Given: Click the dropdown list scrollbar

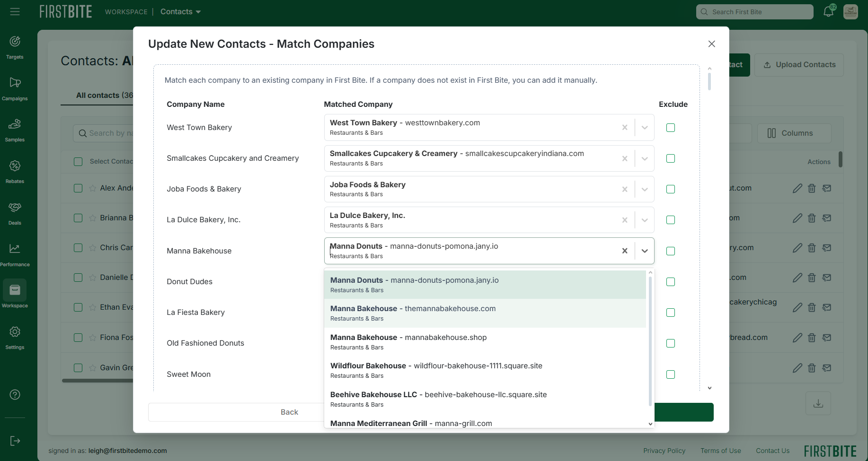Looking at the screenshot, I should pos(650,340).
